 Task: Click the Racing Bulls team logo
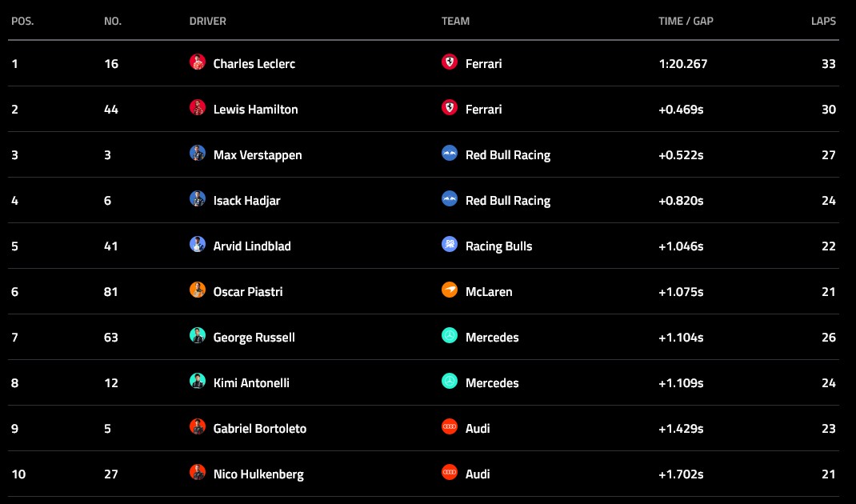point(450,245)
